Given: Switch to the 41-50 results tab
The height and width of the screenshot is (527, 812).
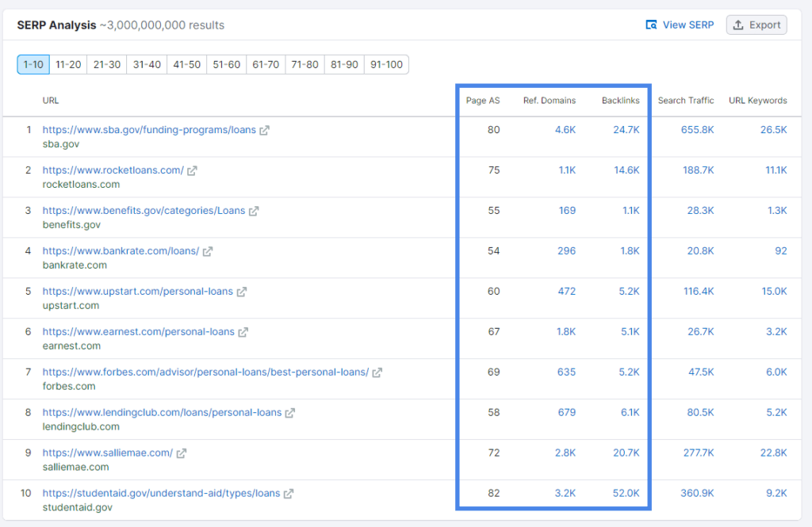Looking at the screenshot, I should pos(186,65).
